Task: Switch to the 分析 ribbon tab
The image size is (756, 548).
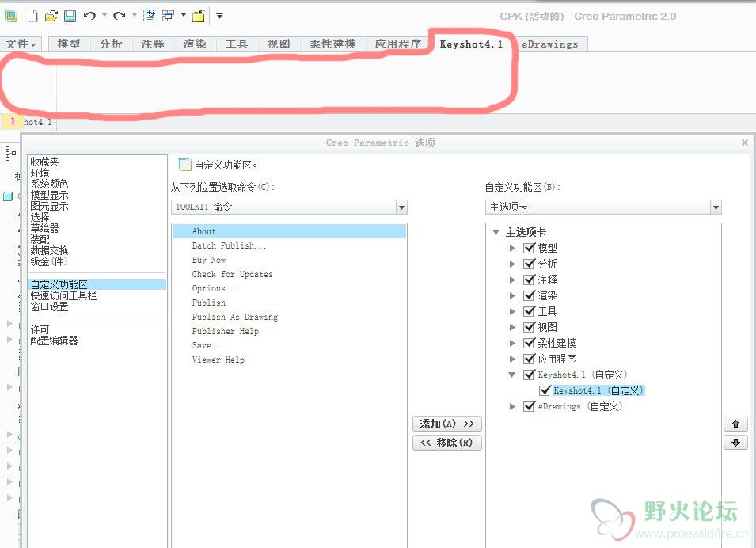Action: [111, 44]
